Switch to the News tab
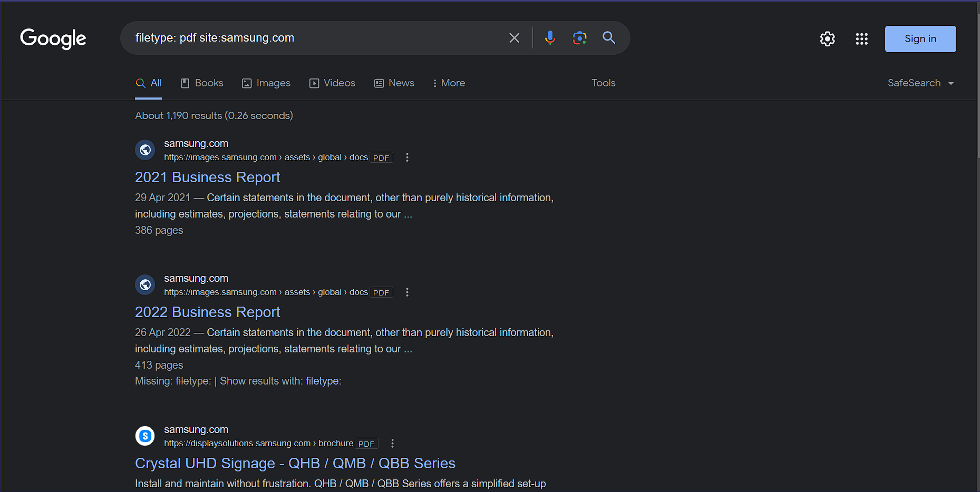980x492 pixels. click(394, 83)
